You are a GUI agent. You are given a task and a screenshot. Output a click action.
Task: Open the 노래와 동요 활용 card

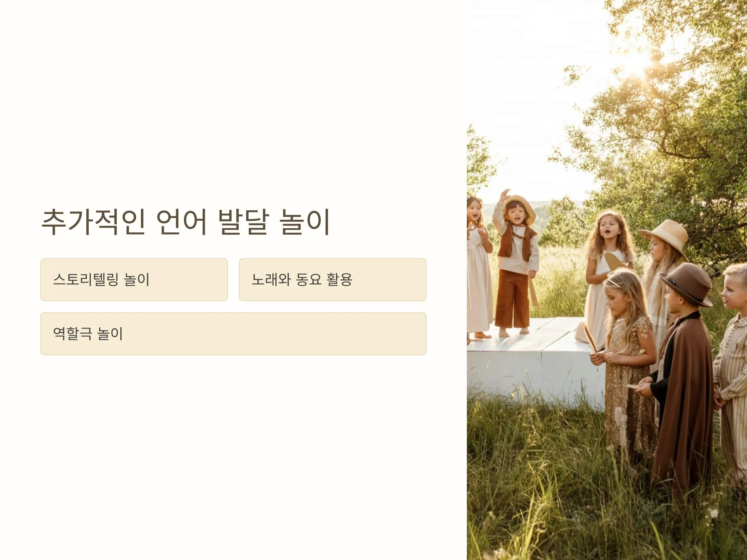tap(333, 279)
